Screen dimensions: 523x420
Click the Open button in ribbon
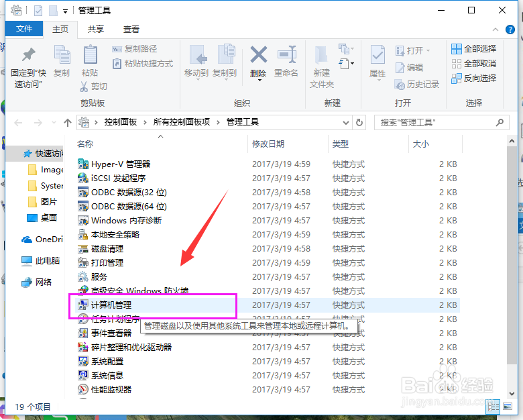[413, 51]
